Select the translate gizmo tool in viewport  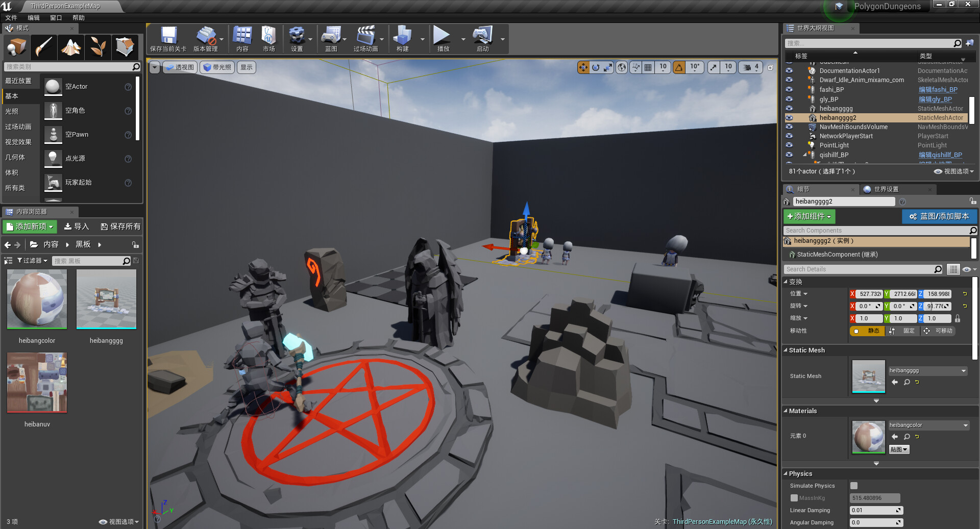pyautogui.click(x=583, y=67)
